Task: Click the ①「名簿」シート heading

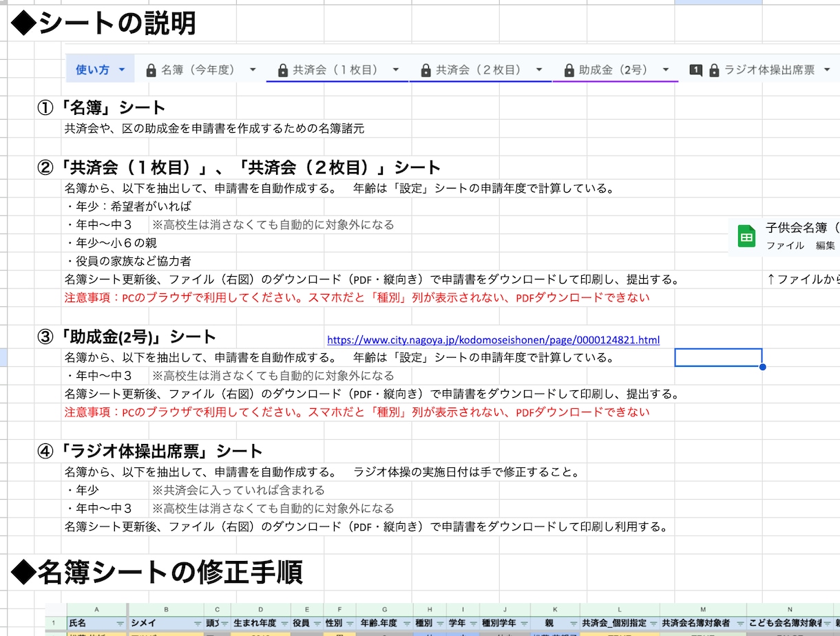Action: coord(101,107)
